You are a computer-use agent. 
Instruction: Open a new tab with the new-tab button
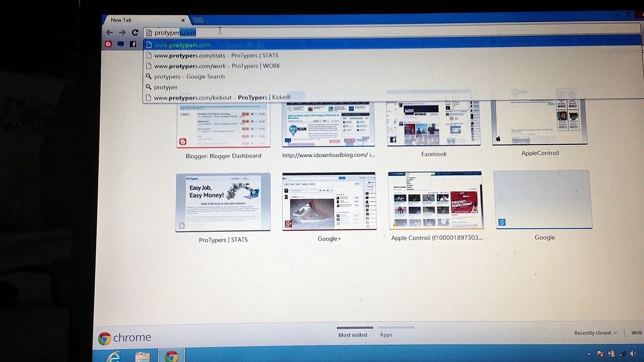point(198,20)
